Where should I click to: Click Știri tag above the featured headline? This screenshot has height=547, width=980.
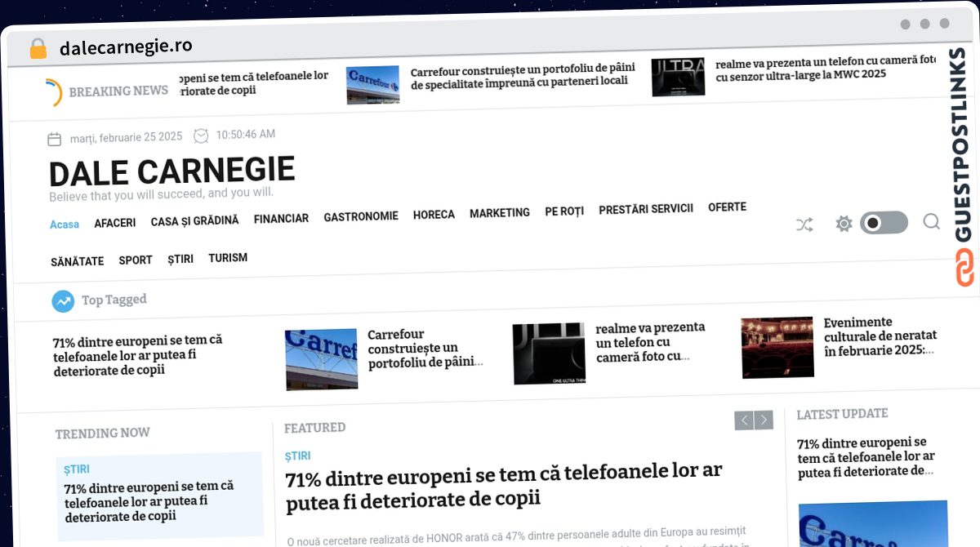click(297, 456)
